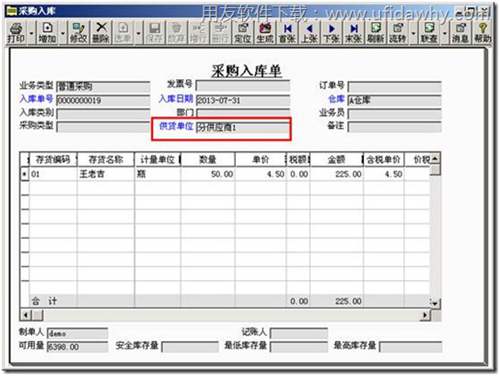Click the 联查 toolbar button
Image resolution: width=500 pixels, height=376 pixels.
(429, 32)
